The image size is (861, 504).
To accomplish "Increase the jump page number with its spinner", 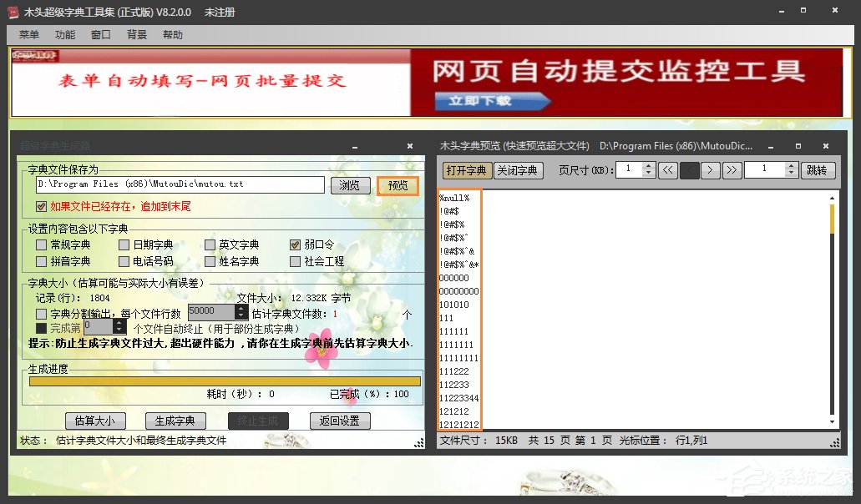I will (x=790, y=165).
